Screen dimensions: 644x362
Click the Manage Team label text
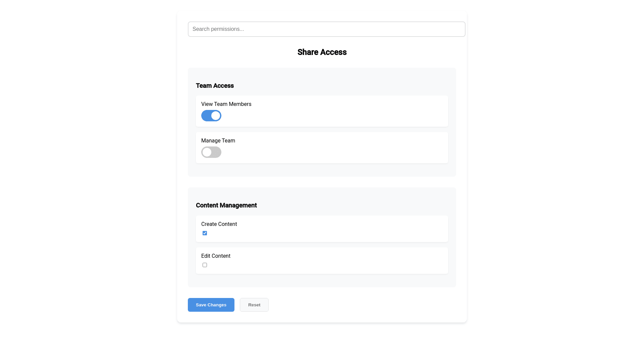coord(218,140)
